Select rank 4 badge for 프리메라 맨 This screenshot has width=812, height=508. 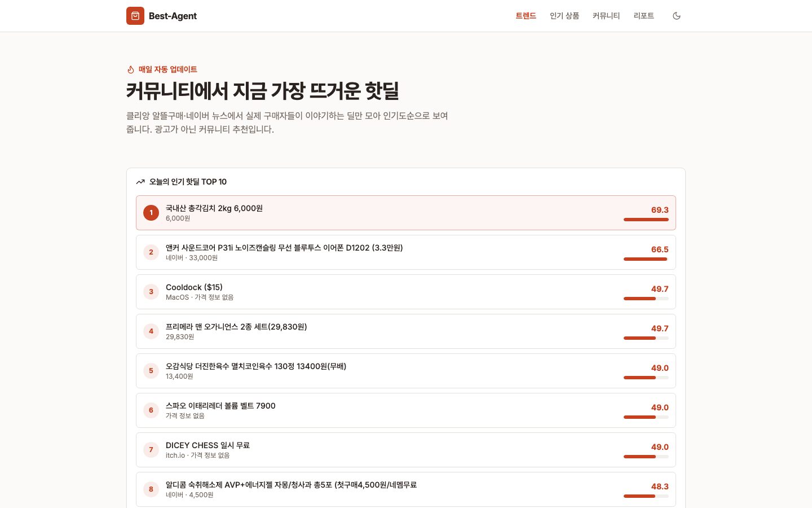pos(151,331)
